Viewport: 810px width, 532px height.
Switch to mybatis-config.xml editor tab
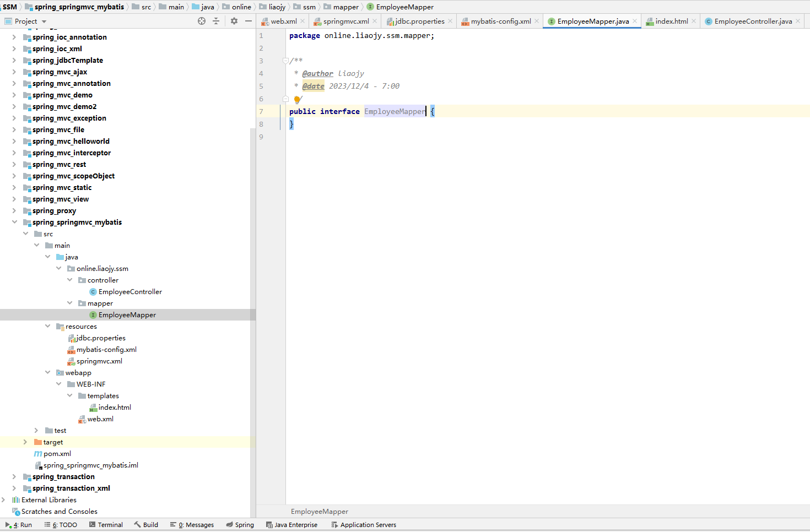[x=500, y=21]
